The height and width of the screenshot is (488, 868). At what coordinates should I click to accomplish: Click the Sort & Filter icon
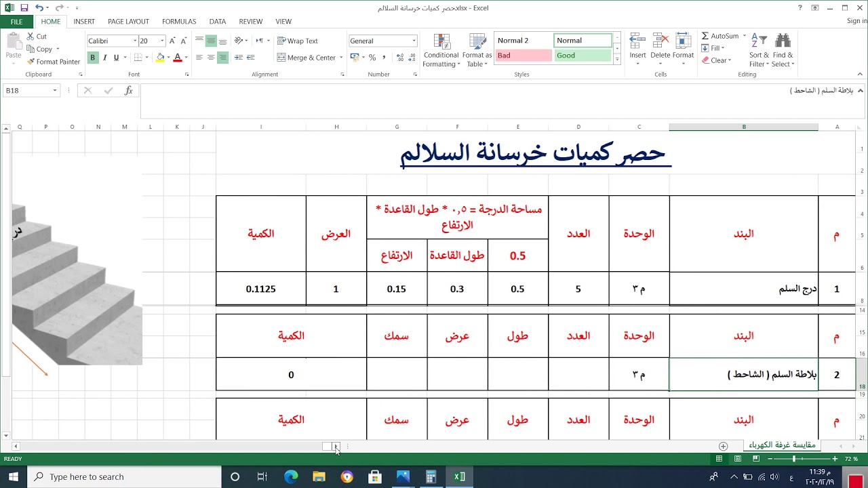[x=759, y=41]
